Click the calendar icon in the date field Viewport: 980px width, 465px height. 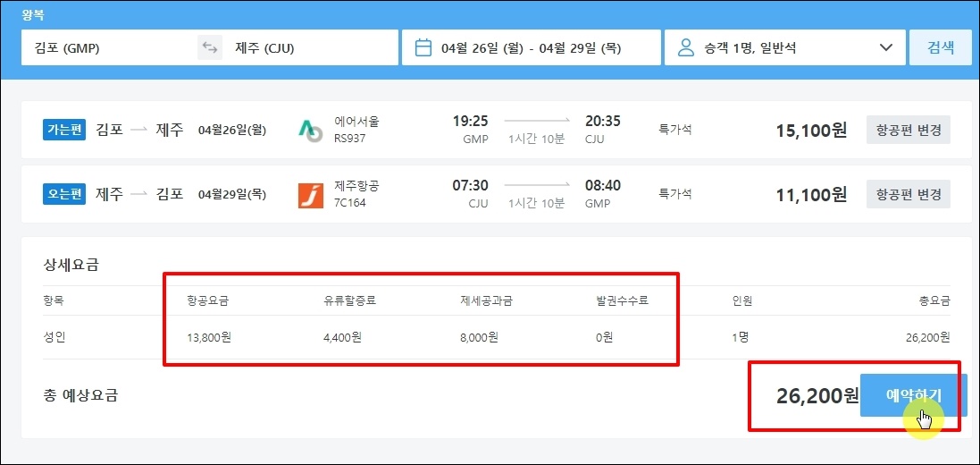click(423, 48)
